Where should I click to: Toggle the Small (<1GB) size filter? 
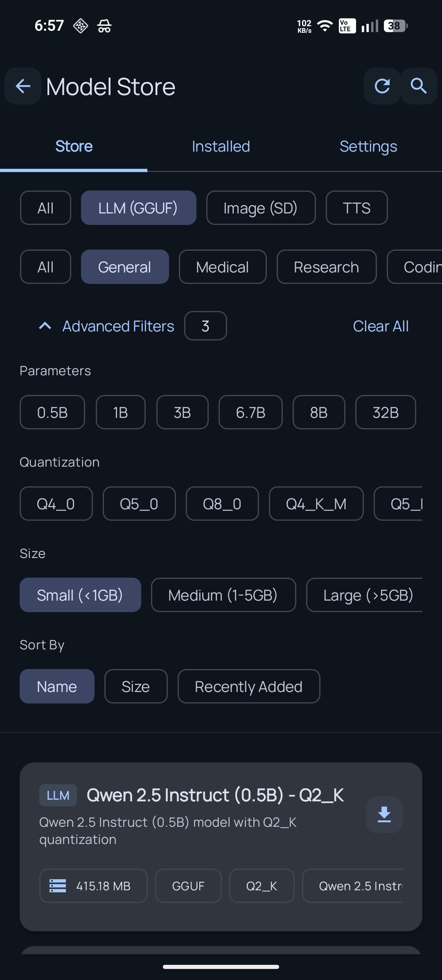click(80, 595)
